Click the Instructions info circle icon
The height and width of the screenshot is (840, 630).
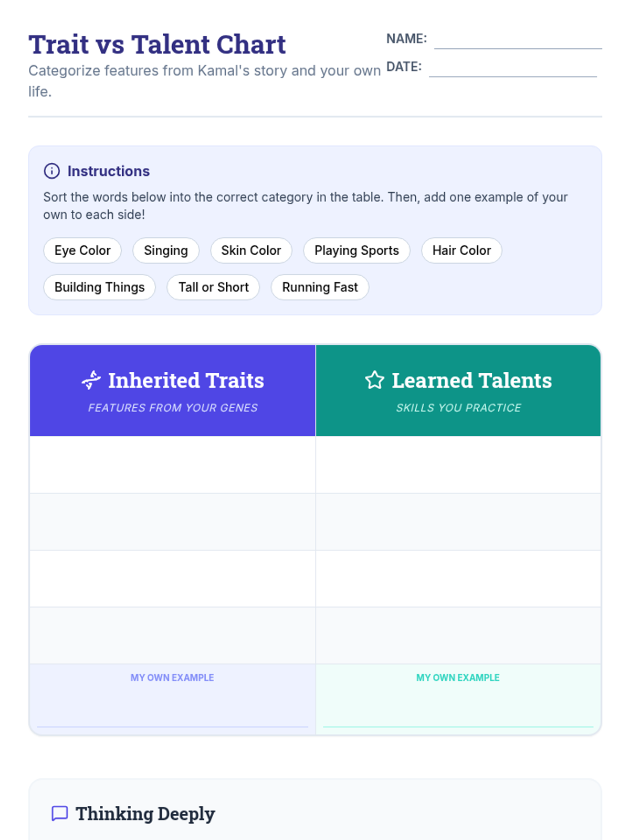pos(51,171)
